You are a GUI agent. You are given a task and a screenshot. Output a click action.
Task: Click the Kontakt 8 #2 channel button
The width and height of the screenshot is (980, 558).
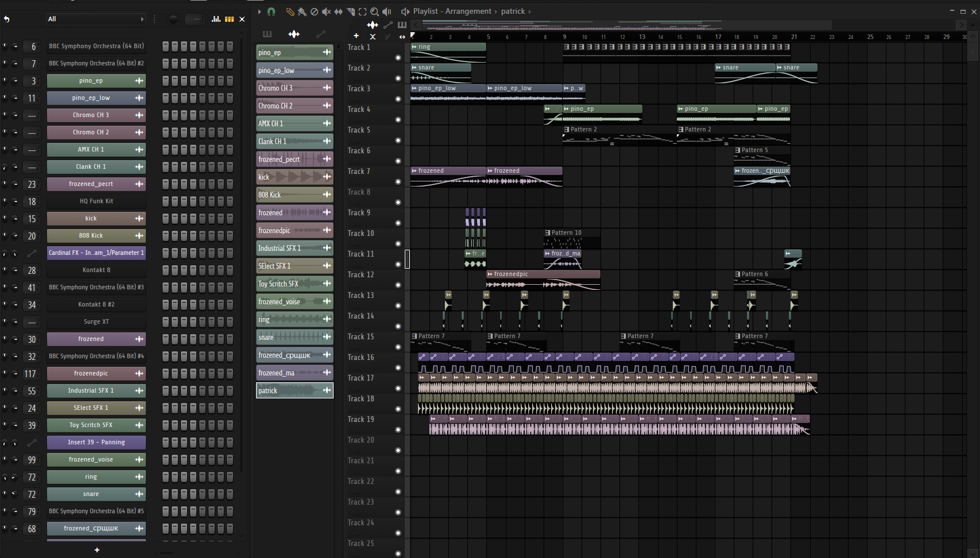pyautogui.click(x=96, y=305)
